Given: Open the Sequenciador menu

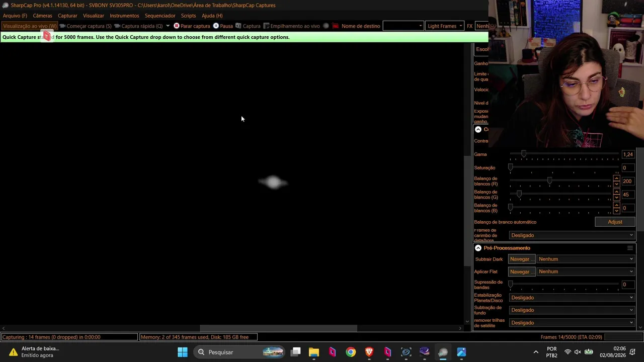Looking at the screenshot, I should pyautogui.click(x=160, y=16).
